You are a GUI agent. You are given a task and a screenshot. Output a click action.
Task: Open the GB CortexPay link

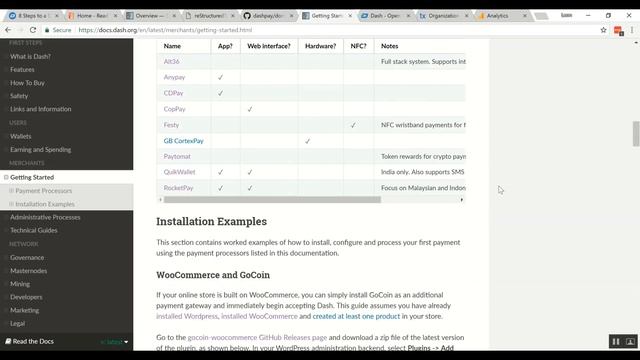pos(184,141)
